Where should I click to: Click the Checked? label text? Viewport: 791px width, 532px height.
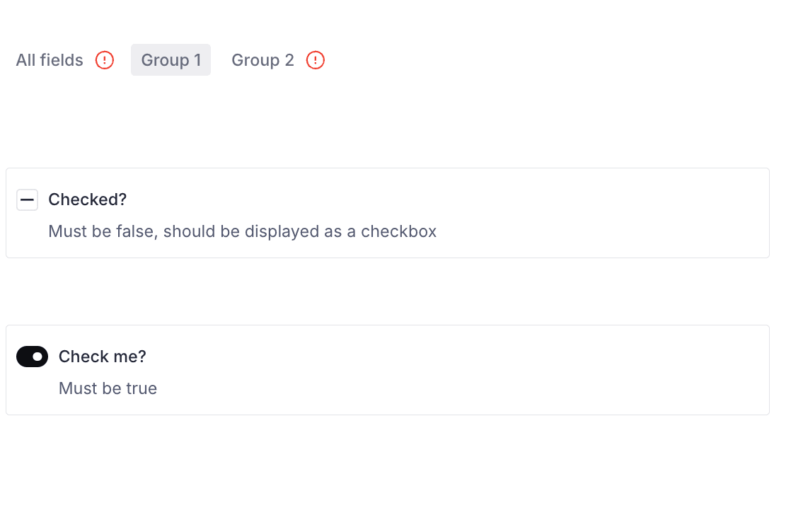coord(87,199)
